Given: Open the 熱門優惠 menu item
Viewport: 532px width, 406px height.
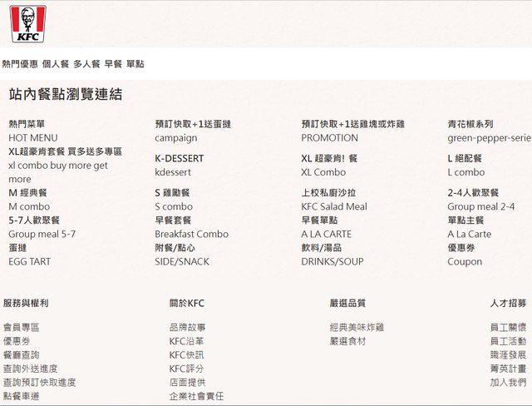Looking at the screenshot, I should pyautogui.click(x=19, y=64).
